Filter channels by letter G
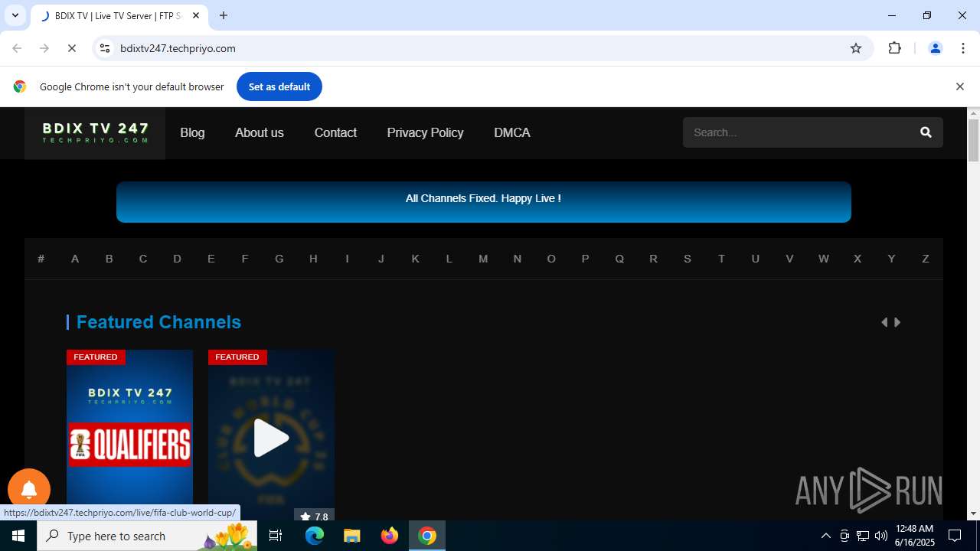Viewport: 980px width, 551px height. pos(279,259)
